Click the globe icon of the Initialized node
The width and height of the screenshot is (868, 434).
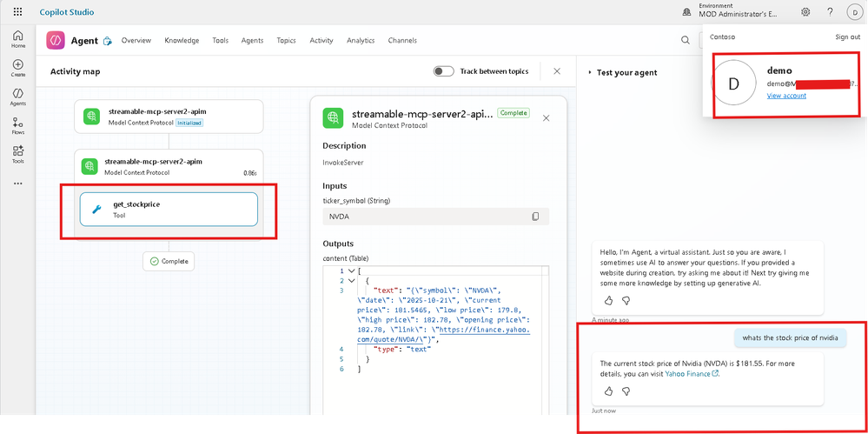tap(91, 117)
